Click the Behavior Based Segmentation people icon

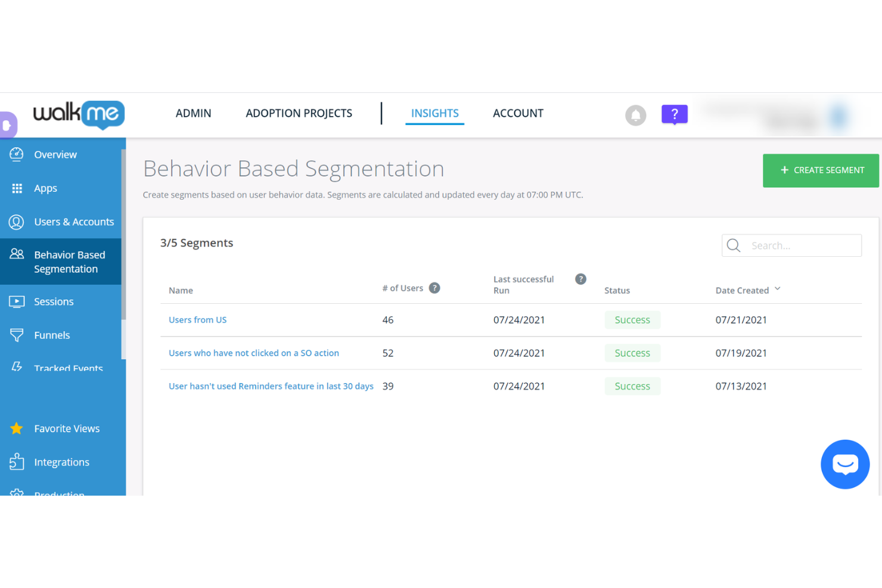coord(17,254)
